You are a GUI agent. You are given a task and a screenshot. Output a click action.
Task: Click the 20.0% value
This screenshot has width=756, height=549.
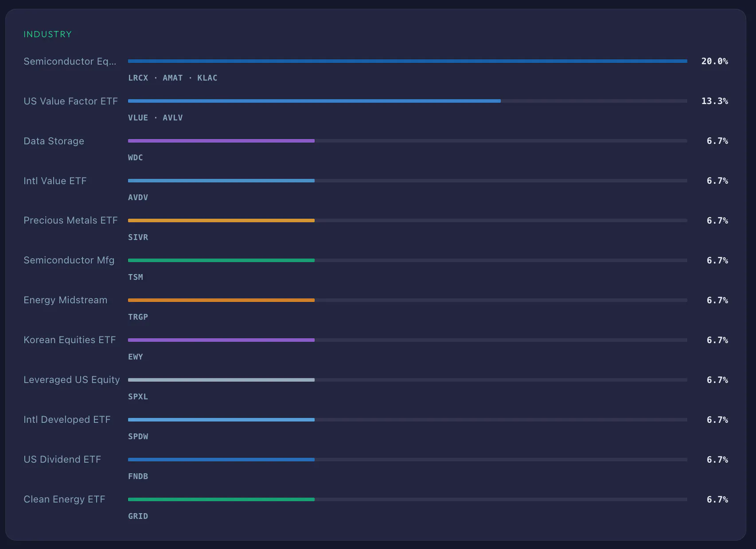715,61
